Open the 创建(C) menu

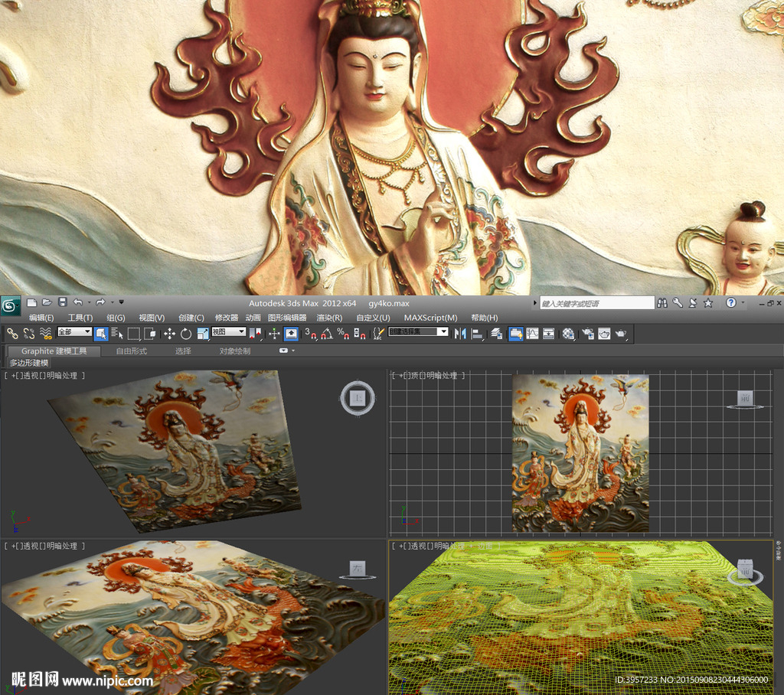[x=191, y=318]
